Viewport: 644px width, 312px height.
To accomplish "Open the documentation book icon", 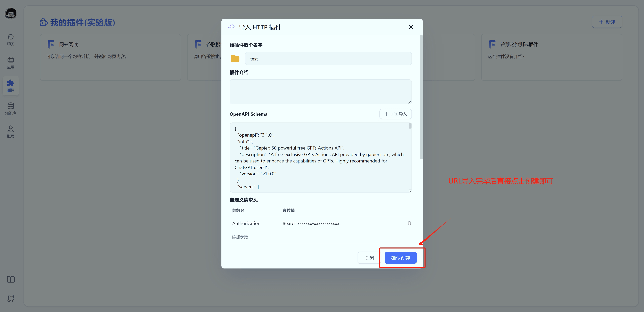I will [11, 279].
